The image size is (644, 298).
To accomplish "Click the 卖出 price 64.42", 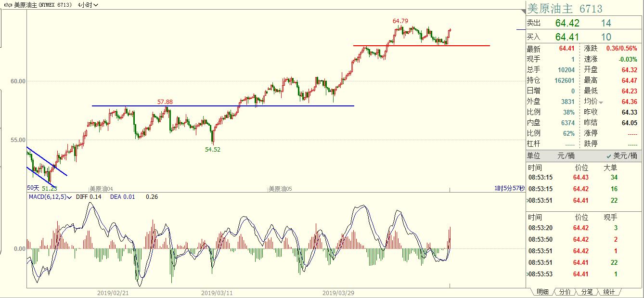I will point(567,23).
